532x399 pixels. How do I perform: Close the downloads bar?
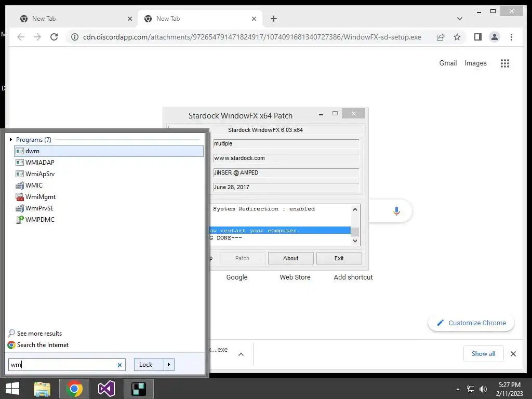[x=513, y=354]
